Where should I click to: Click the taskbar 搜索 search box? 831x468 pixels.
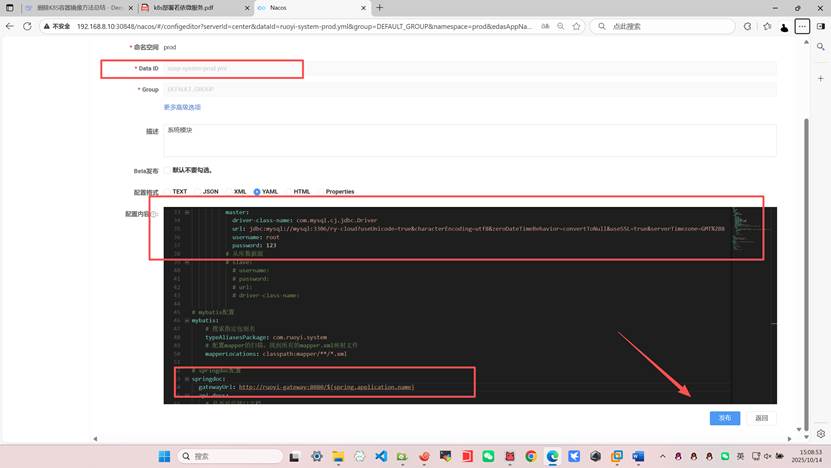231,456
